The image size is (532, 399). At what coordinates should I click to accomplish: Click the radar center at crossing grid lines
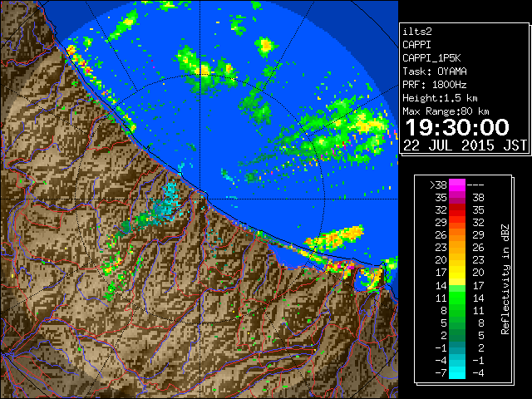point(200,199)
